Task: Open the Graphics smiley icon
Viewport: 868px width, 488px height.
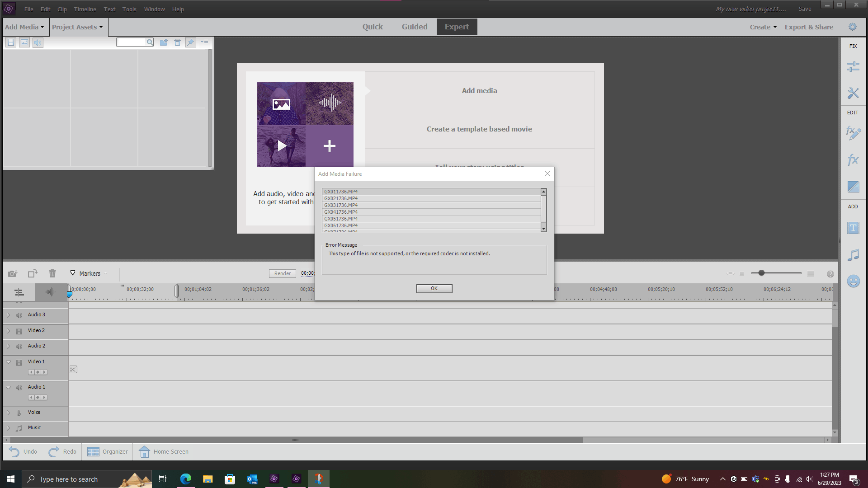Action: [x=853, y=281]
